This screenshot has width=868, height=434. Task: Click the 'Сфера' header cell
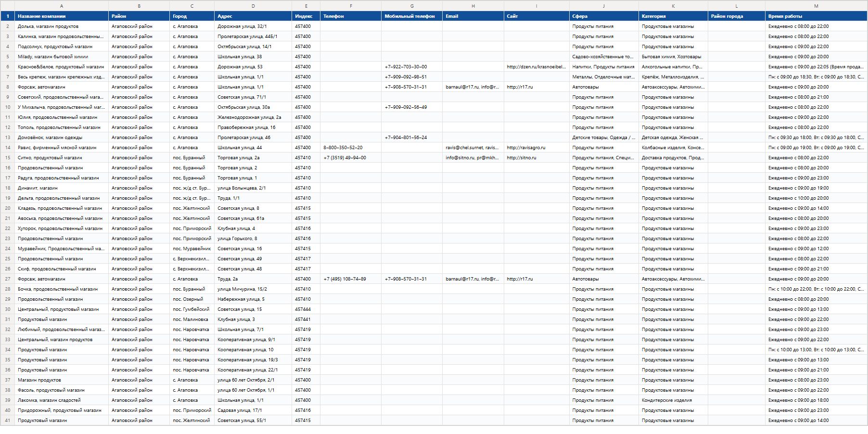pos(604,16)
